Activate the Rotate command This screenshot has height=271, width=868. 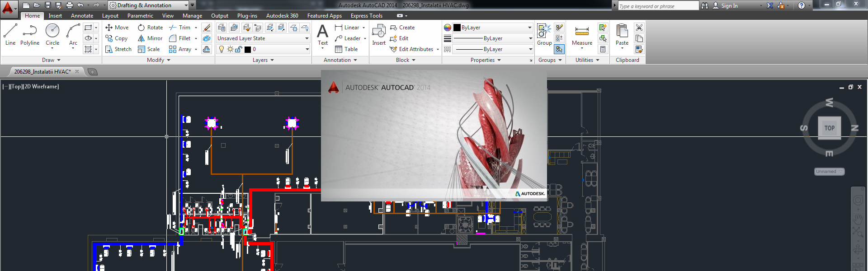(151, 28)
